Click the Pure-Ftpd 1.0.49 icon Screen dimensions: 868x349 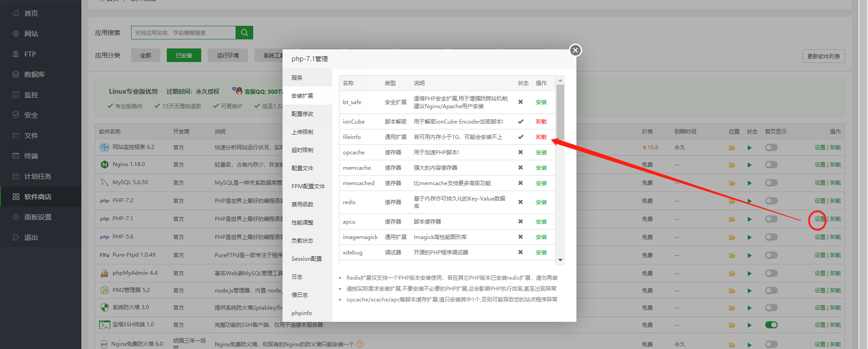pyautogui.click(x=104, y=255)
